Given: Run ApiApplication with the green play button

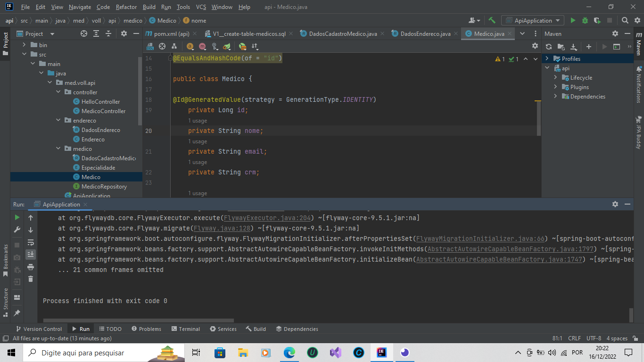Looking at the screenshot, I should 573,20.
